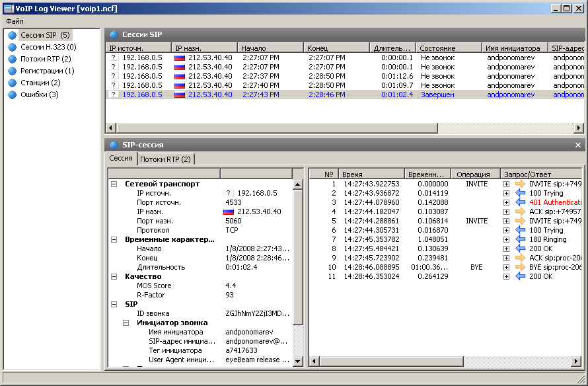
Task: Collapse the Качество section
Action: (114, 276)
